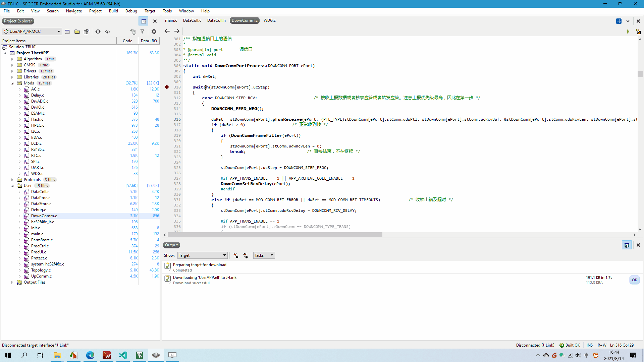Select DownComm.c in project tree

[44, 216]
